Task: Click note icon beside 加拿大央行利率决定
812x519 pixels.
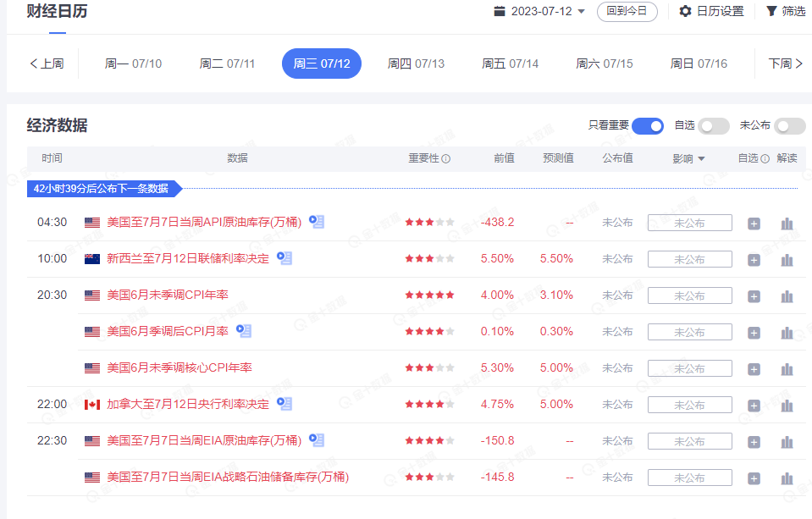Action: [284, 404]
